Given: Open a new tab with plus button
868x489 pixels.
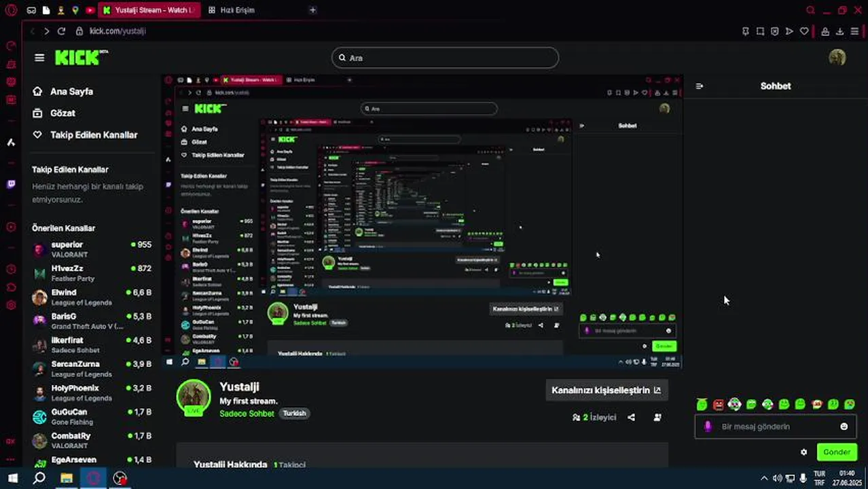Looking at the screenshot, I should (312, 10).
